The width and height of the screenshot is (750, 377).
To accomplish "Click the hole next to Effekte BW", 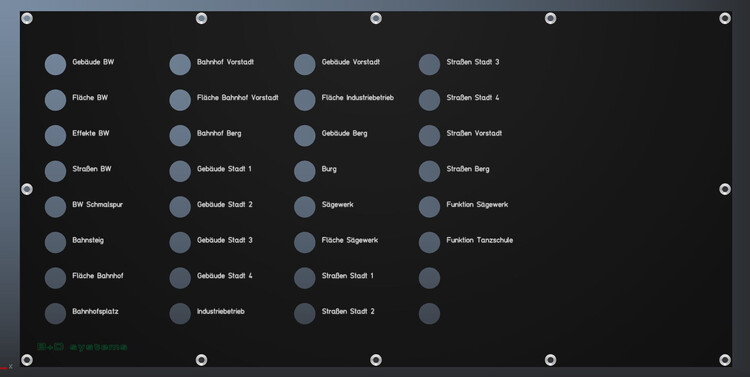I will pos(55,136).
